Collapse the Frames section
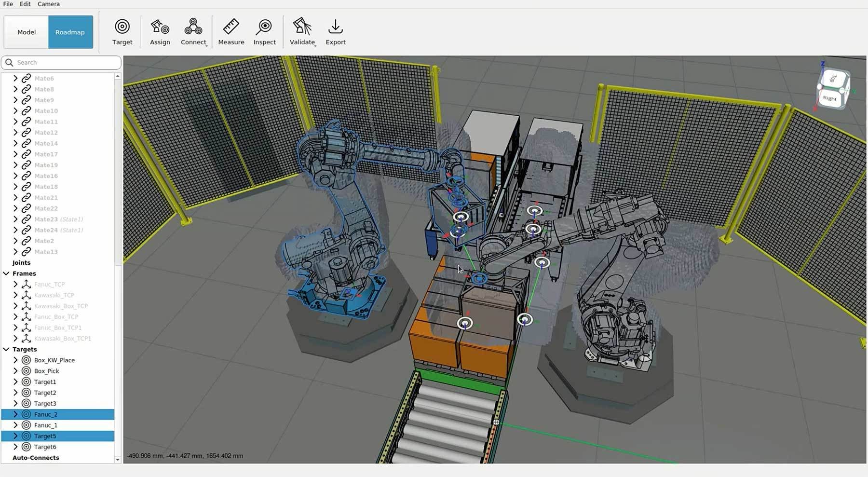The image size is (868, 477). coord(6,273)
